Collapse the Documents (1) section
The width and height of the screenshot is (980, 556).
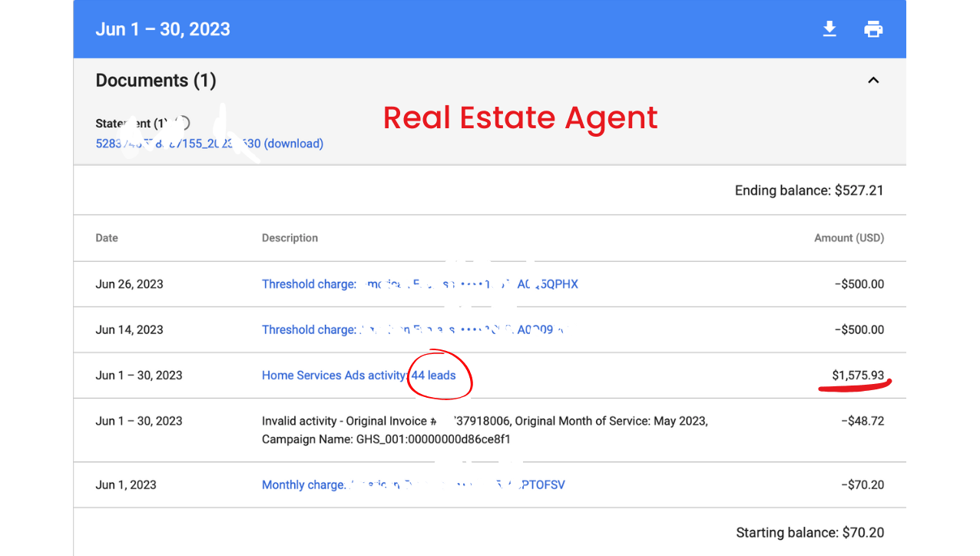tap(873, 81)
